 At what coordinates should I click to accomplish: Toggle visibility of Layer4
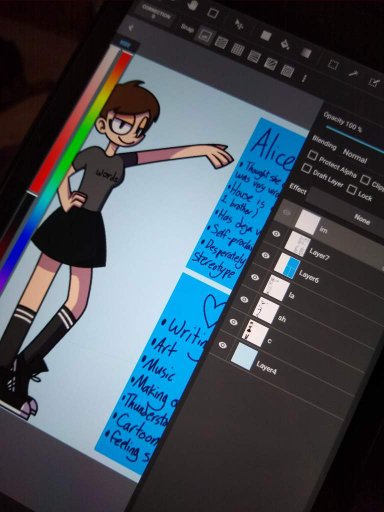click(222, 345)
